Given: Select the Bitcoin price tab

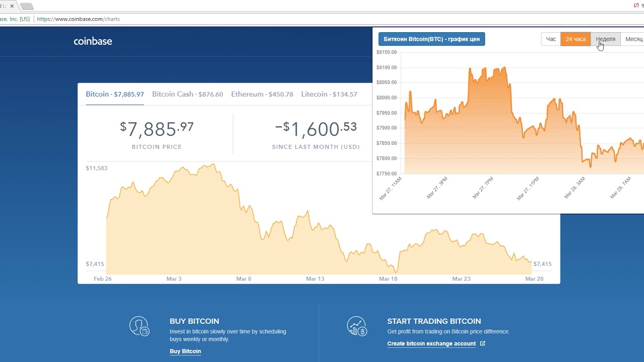Looking at the screenshot, I should point(115,94).
